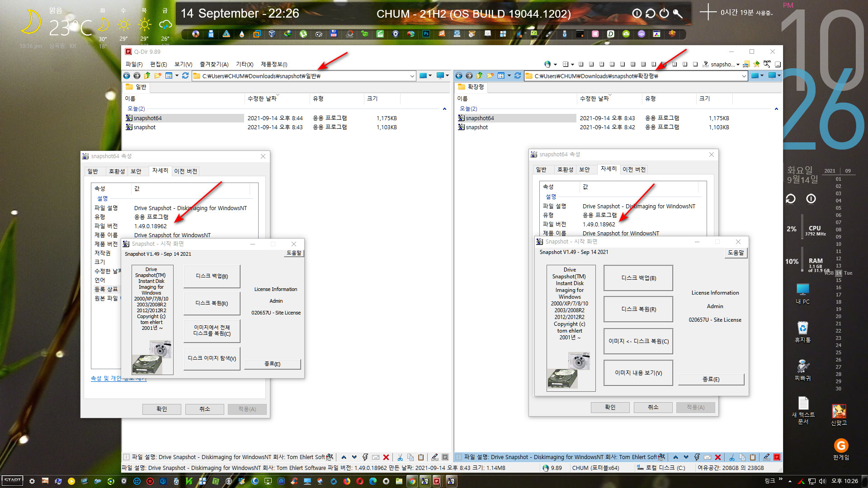This screenshot has width=868, height=488.
Task: Click the 속성 및 개인 정보 제거 link
Action: coord(118,378)
